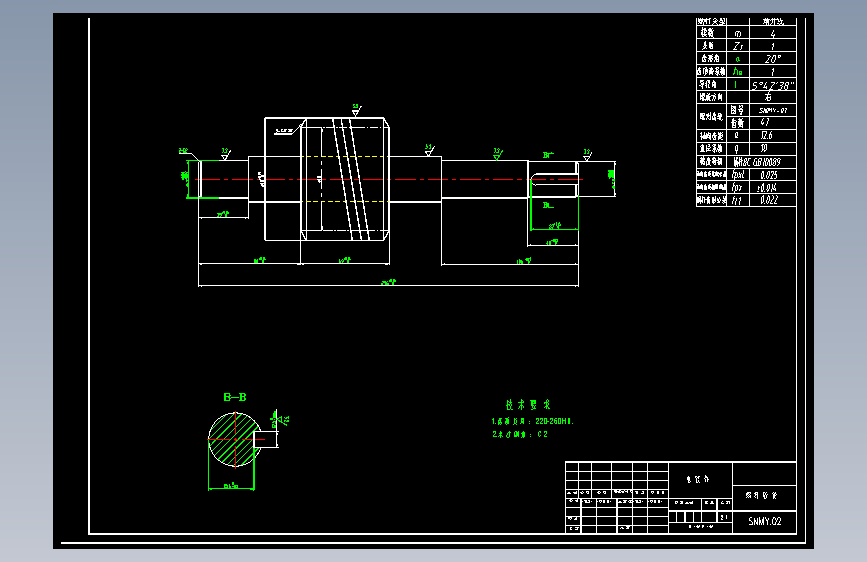Click the Zs symbol cell in table

tap(738, 46)
